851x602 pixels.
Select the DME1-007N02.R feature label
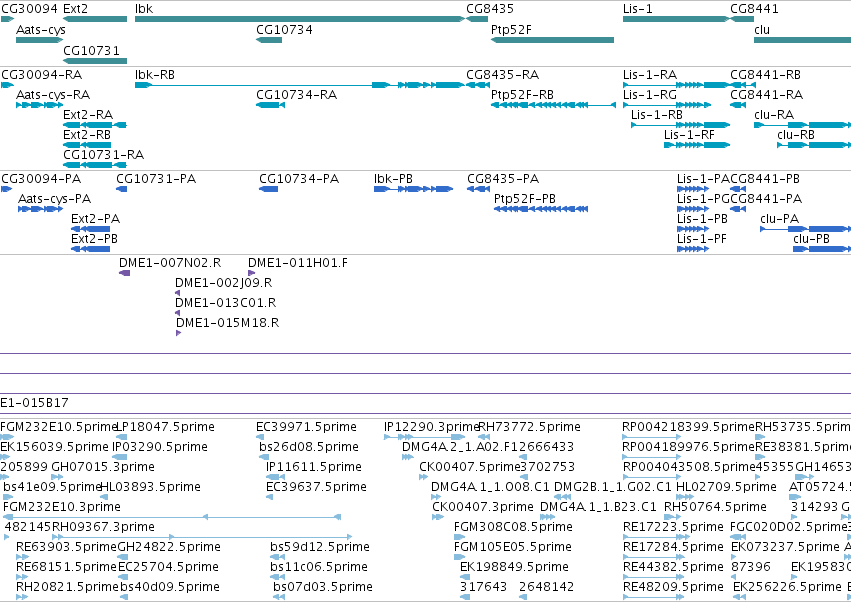tap(170, 263)
